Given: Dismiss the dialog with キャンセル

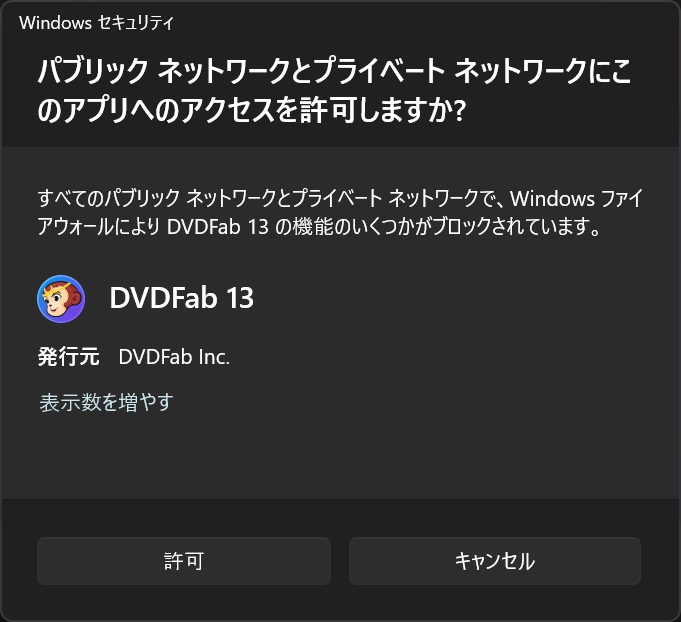Looking at the screenshot, I should [x=495, y=561].
